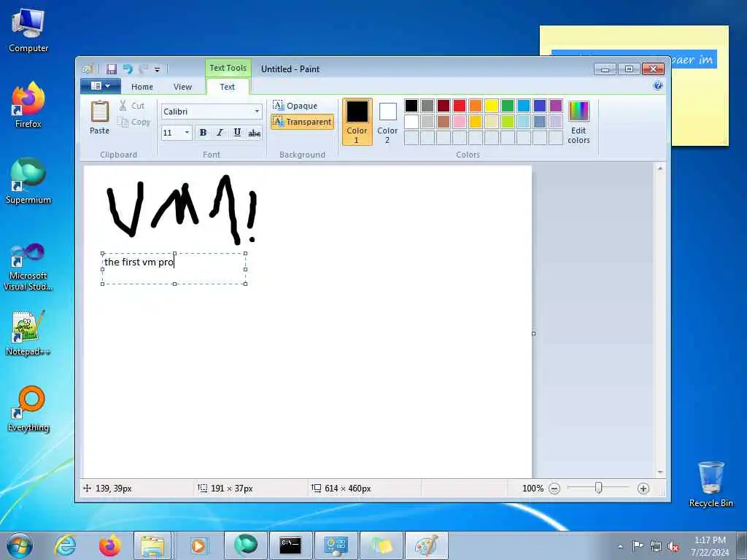Pick the pink color swatch in second row

(x=460, y=122)
